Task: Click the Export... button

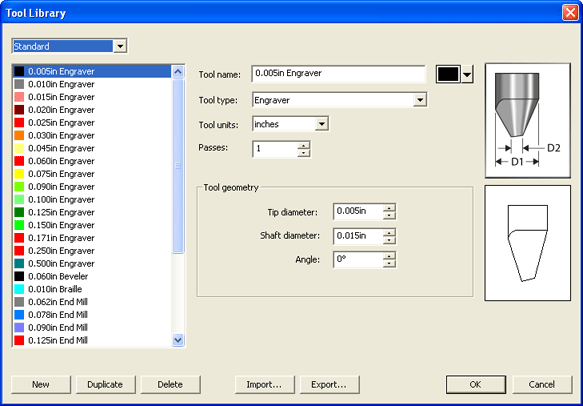Action: click(x=329, y=384)
